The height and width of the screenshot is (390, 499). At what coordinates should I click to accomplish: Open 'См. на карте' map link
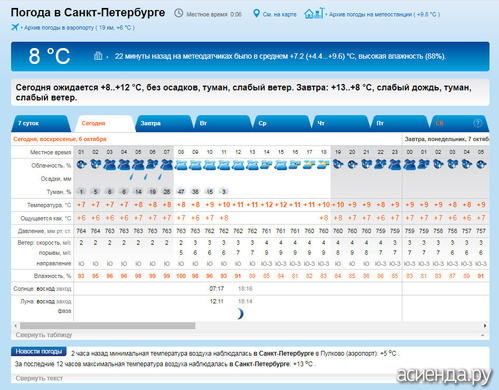(x=279, y=14)
